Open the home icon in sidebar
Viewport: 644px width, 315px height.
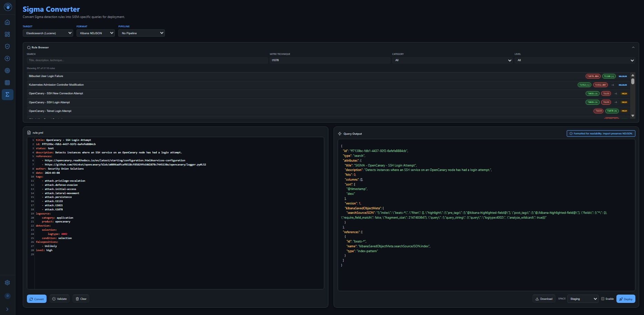tap(7, 22)
